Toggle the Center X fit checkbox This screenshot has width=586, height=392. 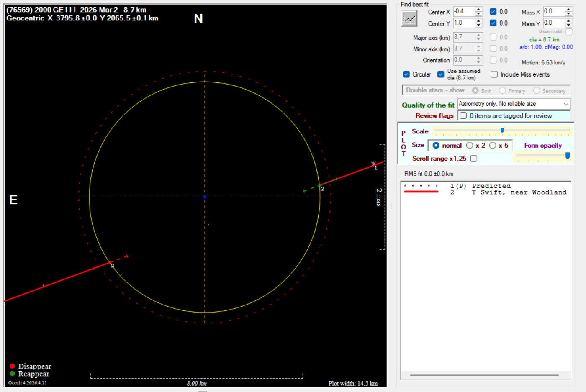click(493, 12)
